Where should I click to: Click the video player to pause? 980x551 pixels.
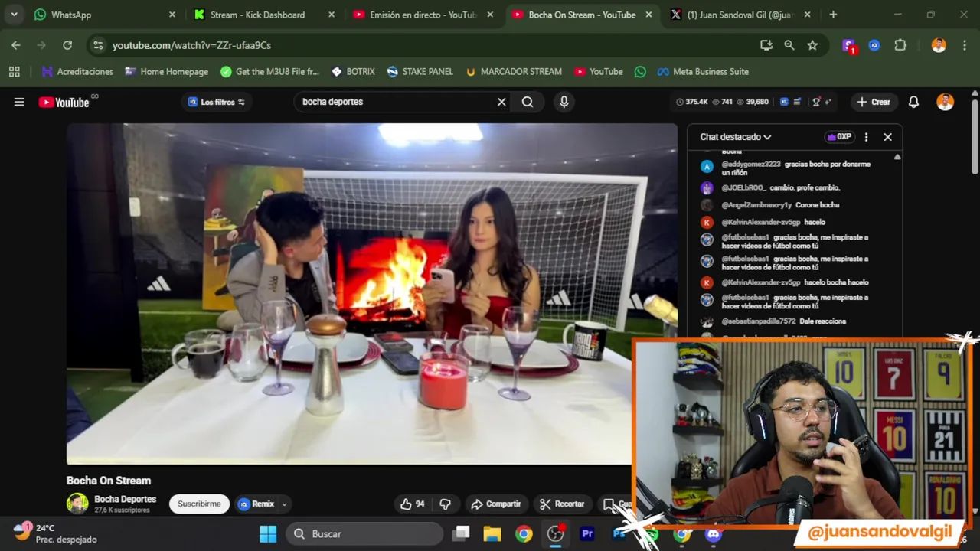pos(372,294)
